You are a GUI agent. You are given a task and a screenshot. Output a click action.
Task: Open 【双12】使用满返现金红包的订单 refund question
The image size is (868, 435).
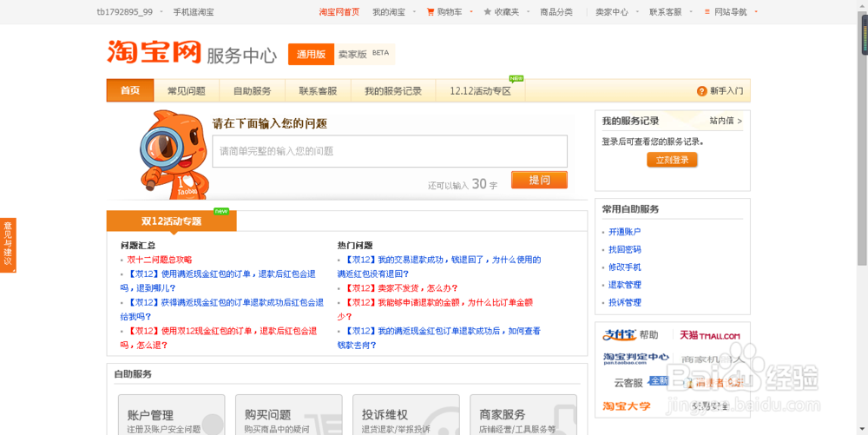219,280
